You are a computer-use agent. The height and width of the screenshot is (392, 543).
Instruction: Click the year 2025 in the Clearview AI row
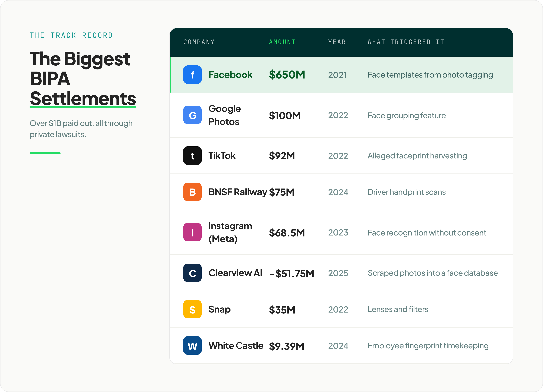338,273
